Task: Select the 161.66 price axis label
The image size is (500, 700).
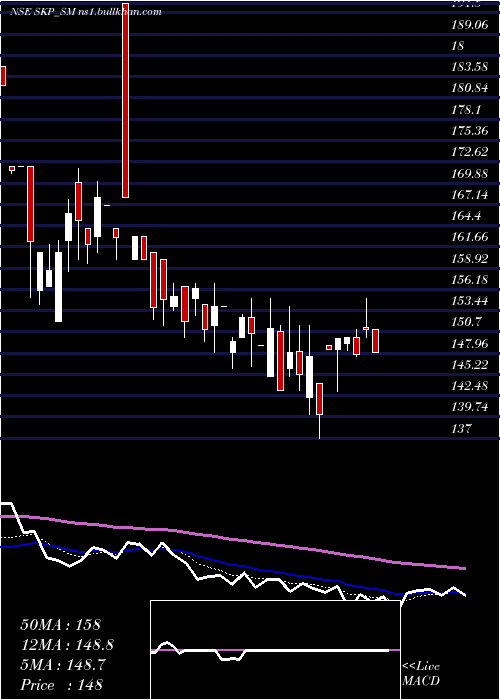Action: pyautogui.click(x=470, y=237)
